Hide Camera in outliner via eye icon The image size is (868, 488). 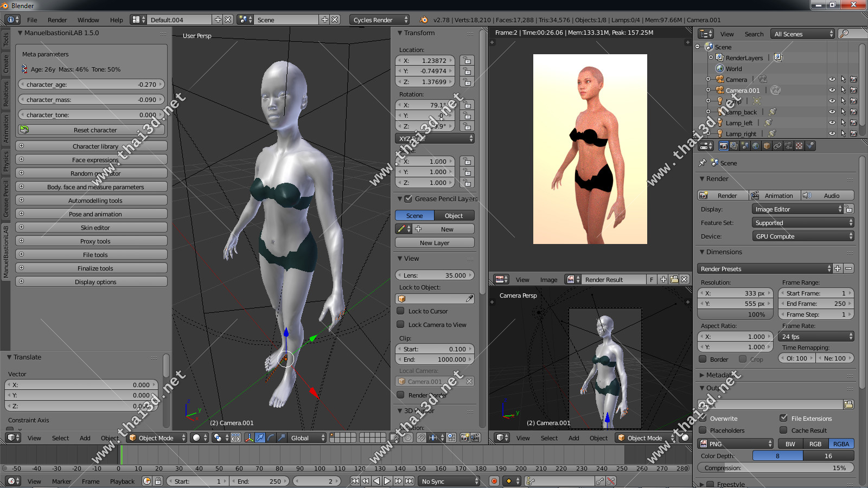click(x=832, y=79)
